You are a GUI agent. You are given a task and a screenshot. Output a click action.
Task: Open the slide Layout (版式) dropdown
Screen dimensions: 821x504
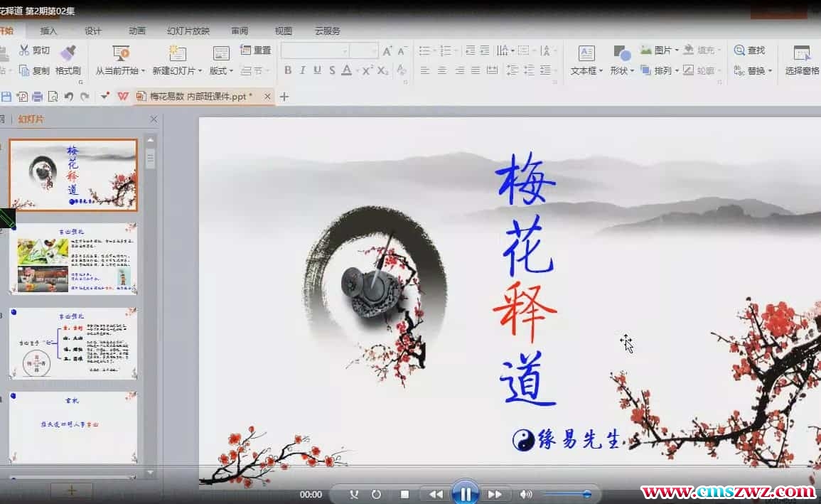(220, 70)
